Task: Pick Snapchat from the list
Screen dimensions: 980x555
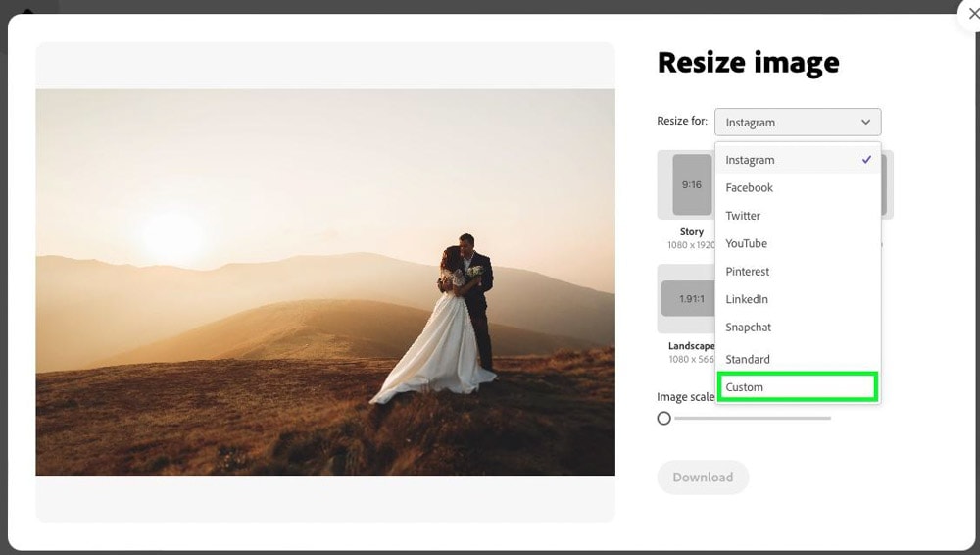Action: 798,327
